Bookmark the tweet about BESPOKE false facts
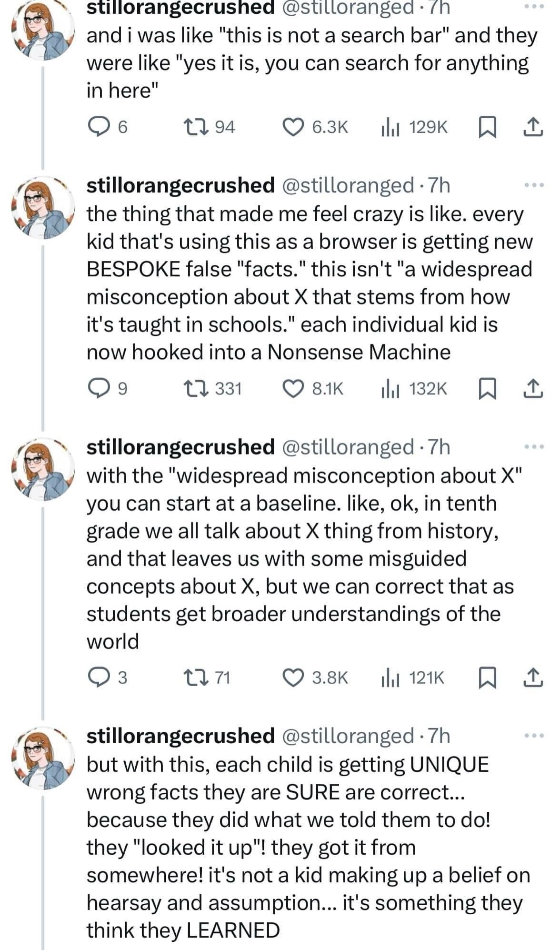560x950 pixels. click(x=488, y=388)
